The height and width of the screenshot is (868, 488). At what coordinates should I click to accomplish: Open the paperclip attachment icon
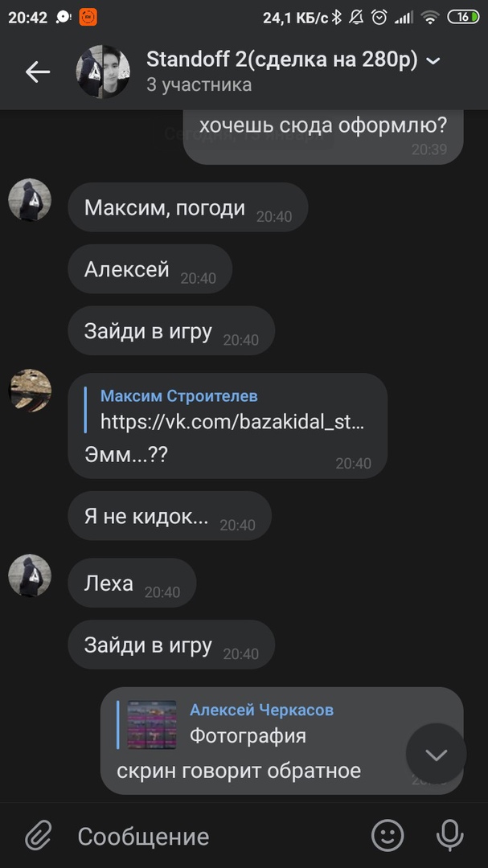pos(39,836)
